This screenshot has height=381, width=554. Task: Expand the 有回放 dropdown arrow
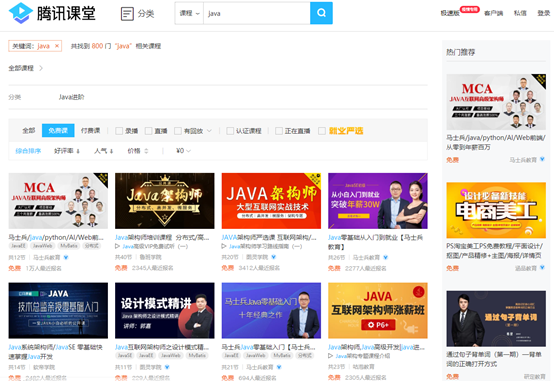tap(209, 131)
